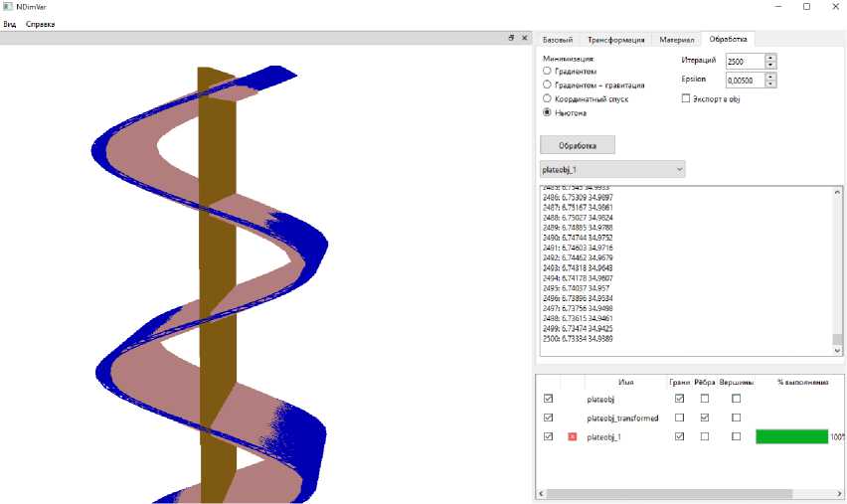
Task: Click the % выполнения column header
Action: coord(802,382)
